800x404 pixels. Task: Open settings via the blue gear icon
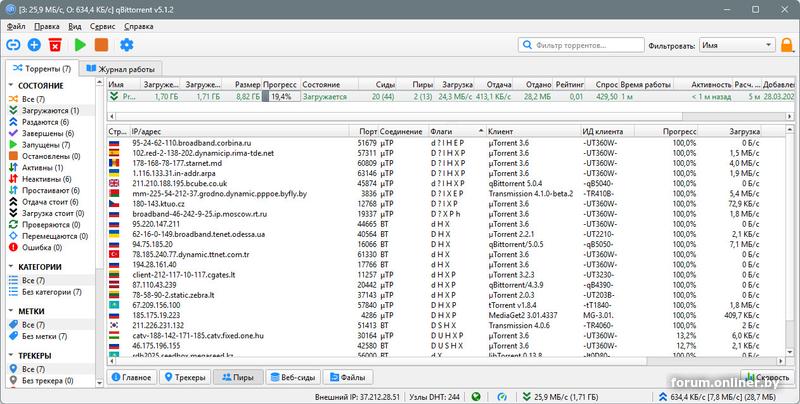click(x=126, y=45)
